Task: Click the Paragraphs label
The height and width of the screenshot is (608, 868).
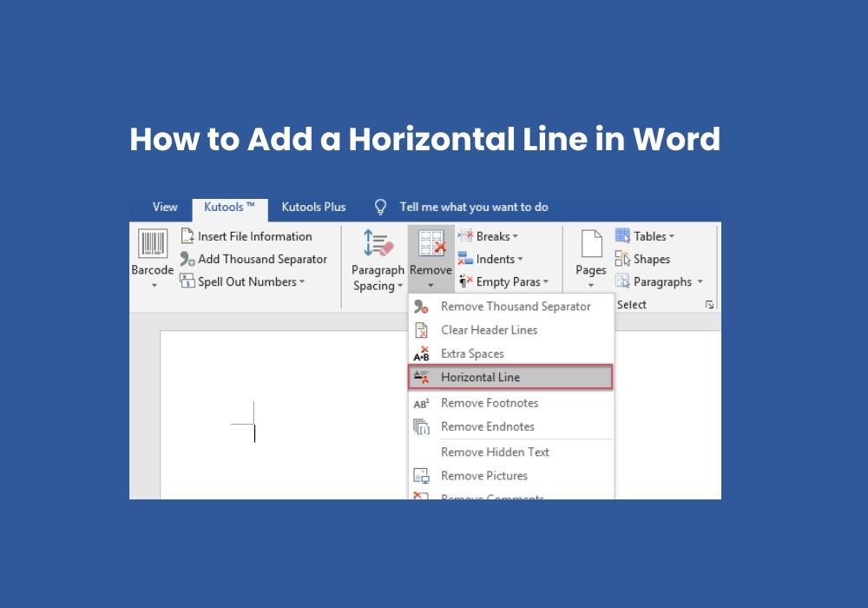Action: [662, 281]
